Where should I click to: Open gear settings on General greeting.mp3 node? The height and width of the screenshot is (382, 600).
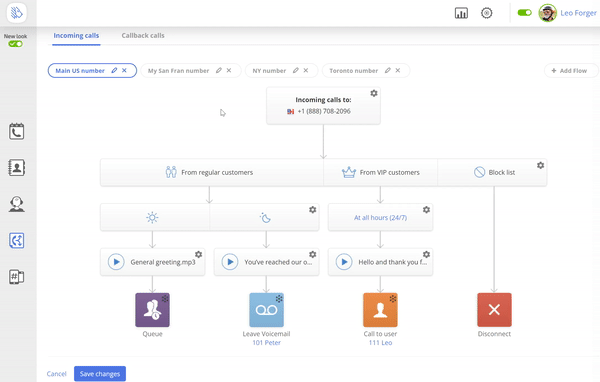point(199,254)
